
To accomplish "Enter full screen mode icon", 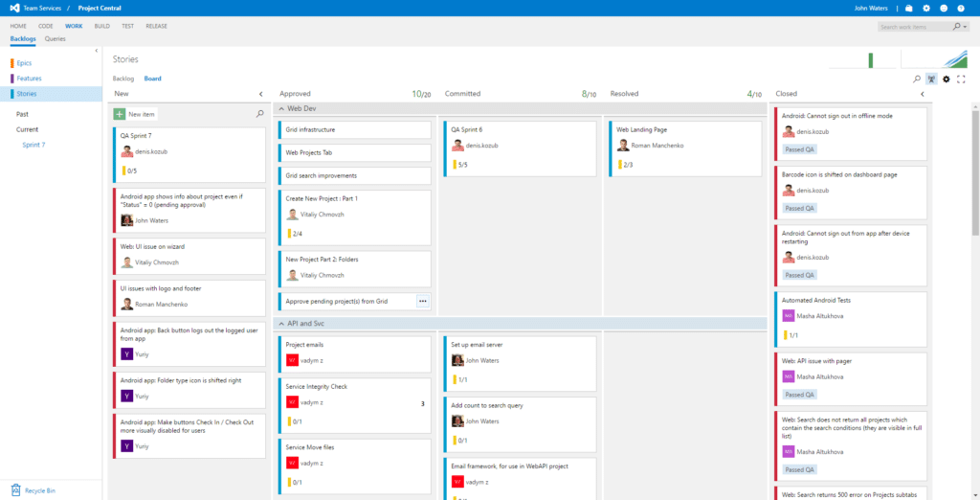I will 961,79.
